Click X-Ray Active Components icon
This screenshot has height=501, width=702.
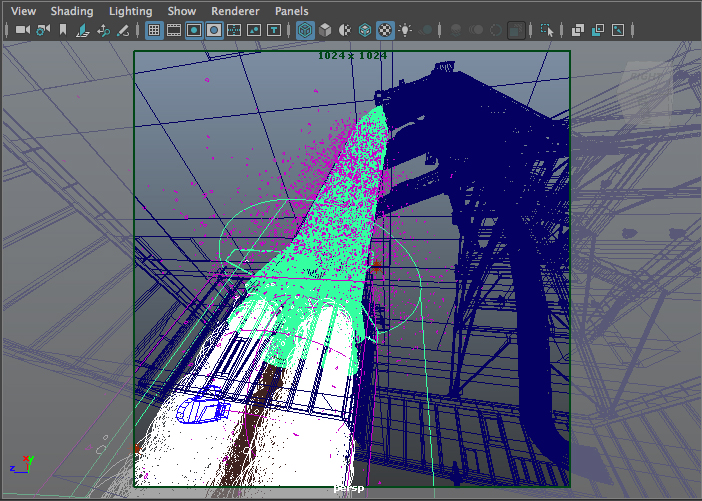(598, 30)
